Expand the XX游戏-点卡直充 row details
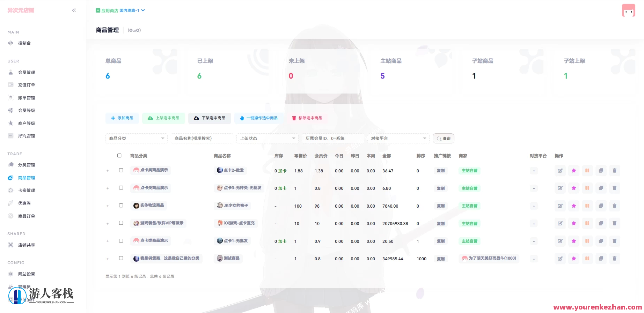The image size is (644, 313). [108, 224]
